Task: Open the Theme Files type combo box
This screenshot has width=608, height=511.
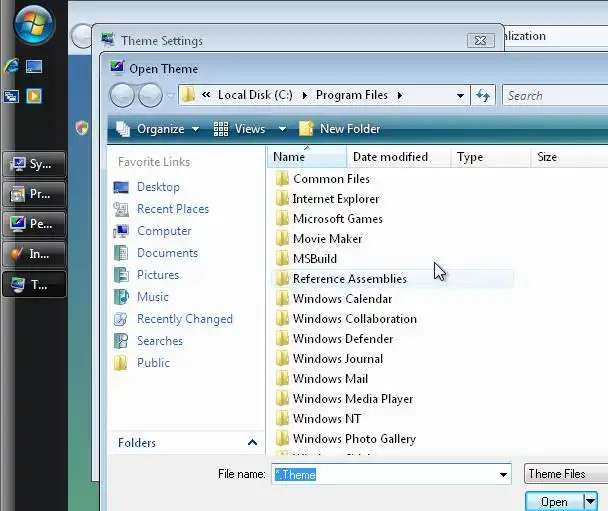Action: 566,474
